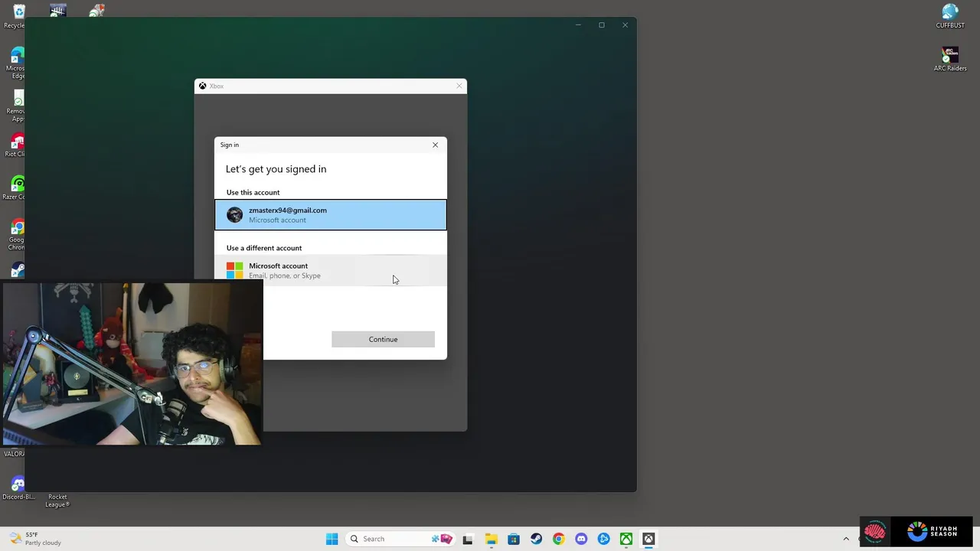Screen dimensions: 980x551
Task: Minimize the large Xbox app window
Action: [578, 25]
